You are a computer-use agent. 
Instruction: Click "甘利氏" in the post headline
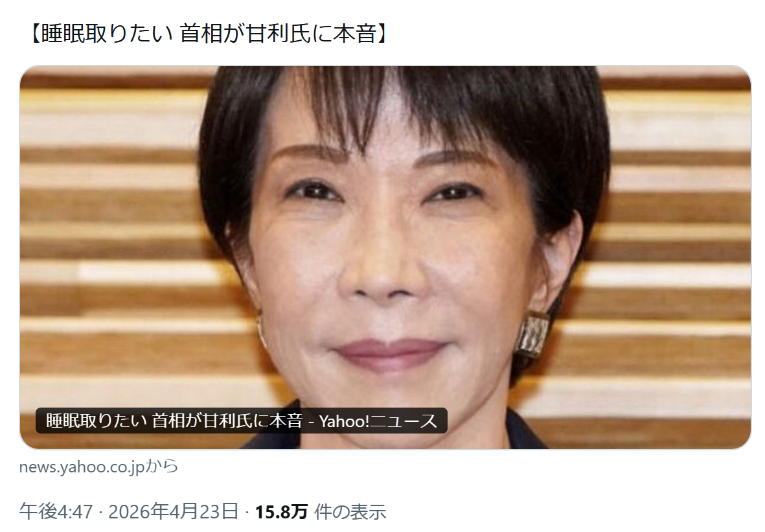point(279,33)
